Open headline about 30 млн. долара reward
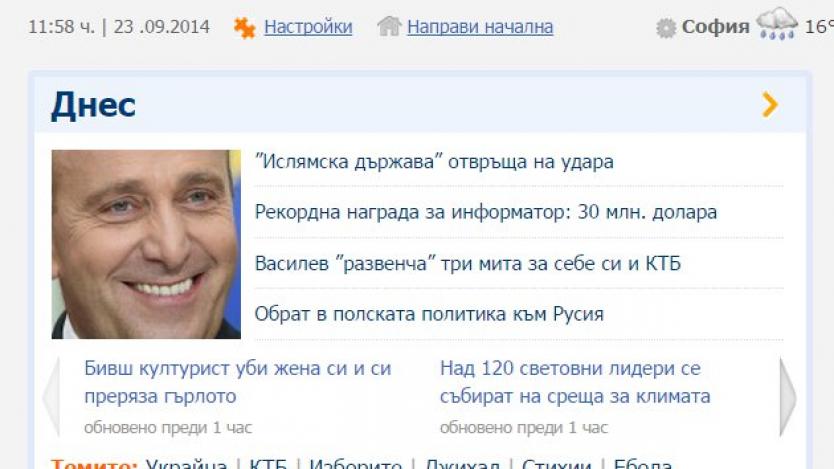The image size is (834, 469). pos(486,212)
